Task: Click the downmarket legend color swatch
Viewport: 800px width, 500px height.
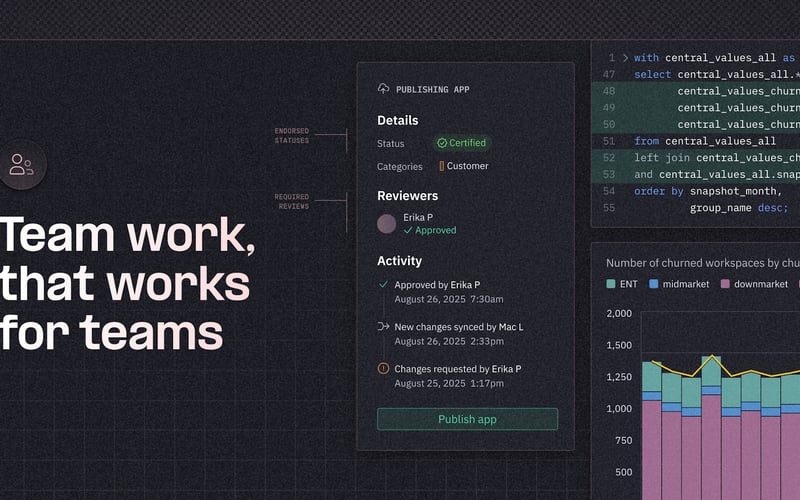Action: pos(725,284)
